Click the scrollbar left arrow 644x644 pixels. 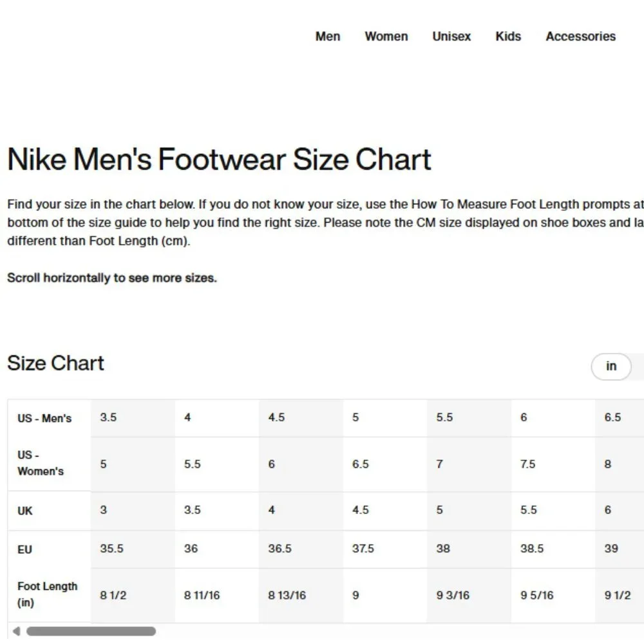(x=16, y=631)
